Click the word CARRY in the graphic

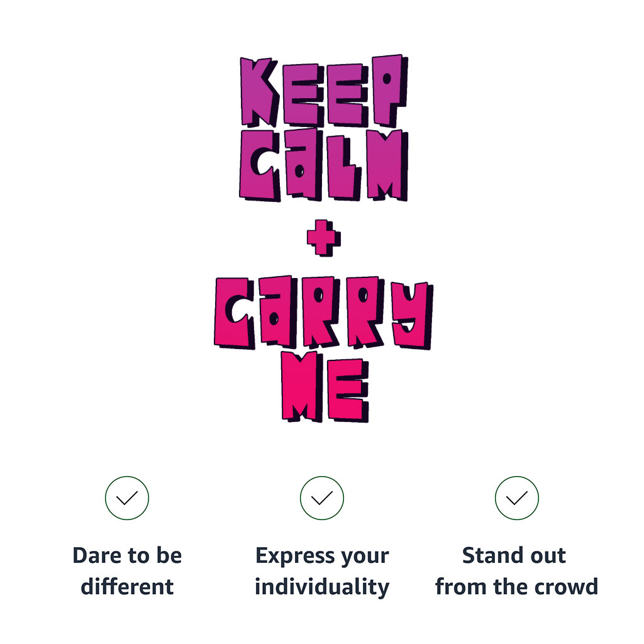(x=323, y=313)
